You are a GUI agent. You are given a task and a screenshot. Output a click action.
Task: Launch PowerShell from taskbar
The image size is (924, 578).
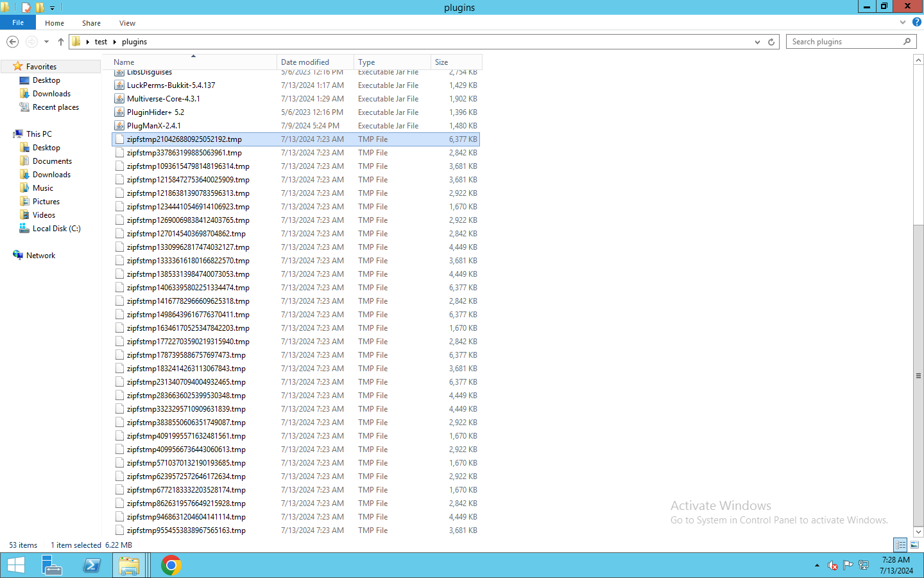click(92, 565)
